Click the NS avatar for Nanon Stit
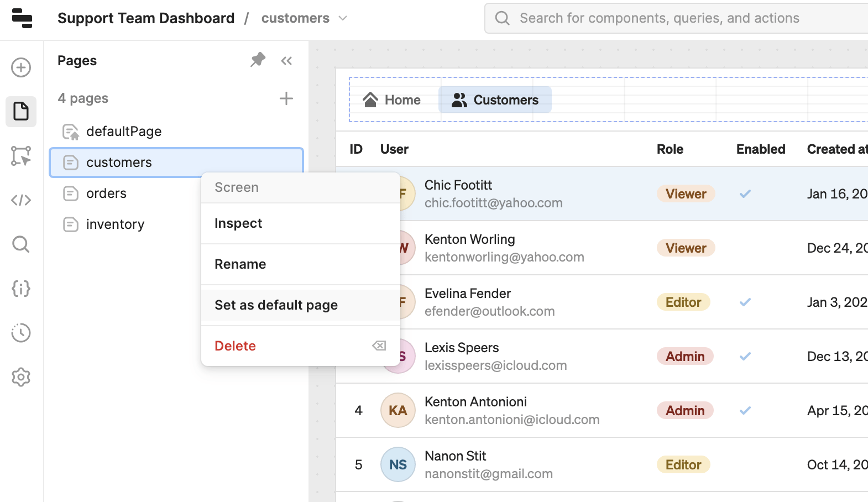The height and width of the screenshot is (502, 868). 398,464
